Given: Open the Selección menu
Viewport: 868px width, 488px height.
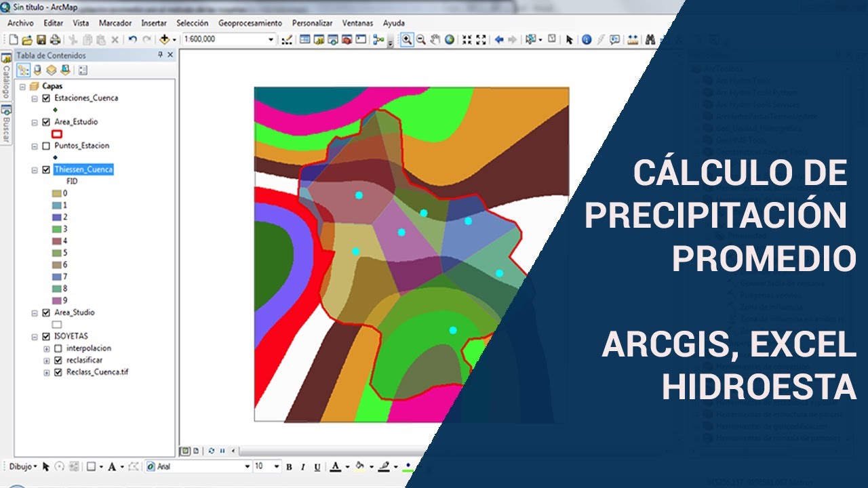Looking at the screenshot, I should 192,23.
